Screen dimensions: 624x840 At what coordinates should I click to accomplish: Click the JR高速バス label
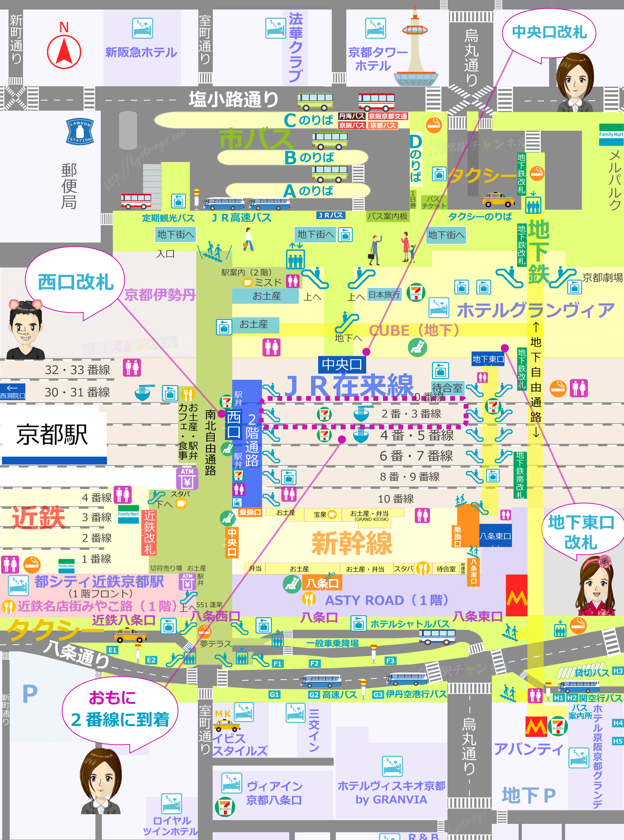tap(242, 218)
